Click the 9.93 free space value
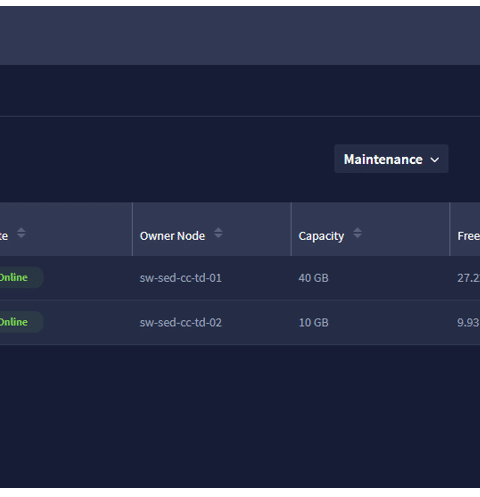The height and width of the screenshot is (497, 480). 469,322
